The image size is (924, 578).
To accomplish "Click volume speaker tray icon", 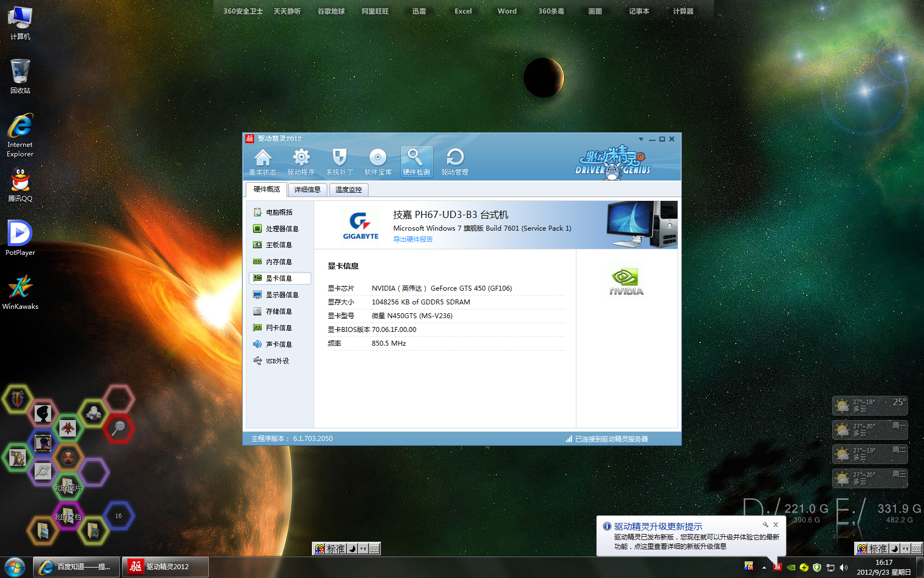I will click(x=843, y=568).
